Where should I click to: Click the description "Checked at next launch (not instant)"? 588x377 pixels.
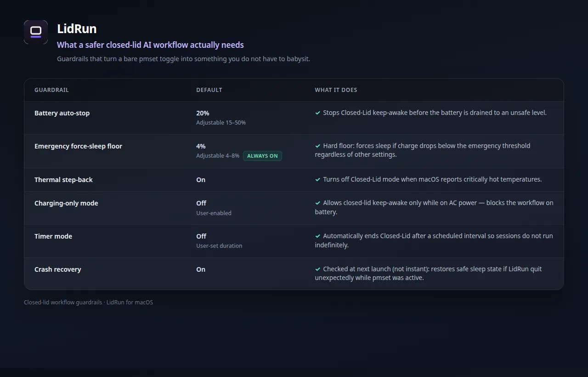tap(428, 274)
